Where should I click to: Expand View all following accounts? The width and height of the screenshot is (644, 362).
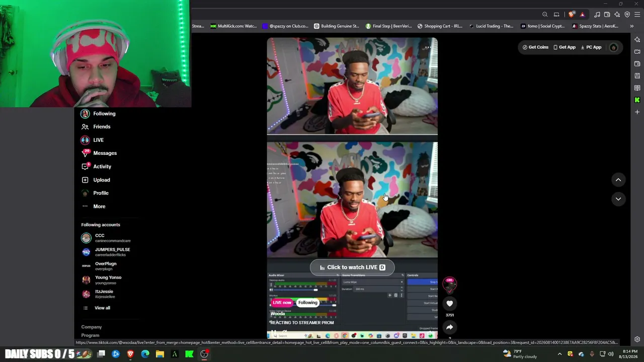click(96, 308)
